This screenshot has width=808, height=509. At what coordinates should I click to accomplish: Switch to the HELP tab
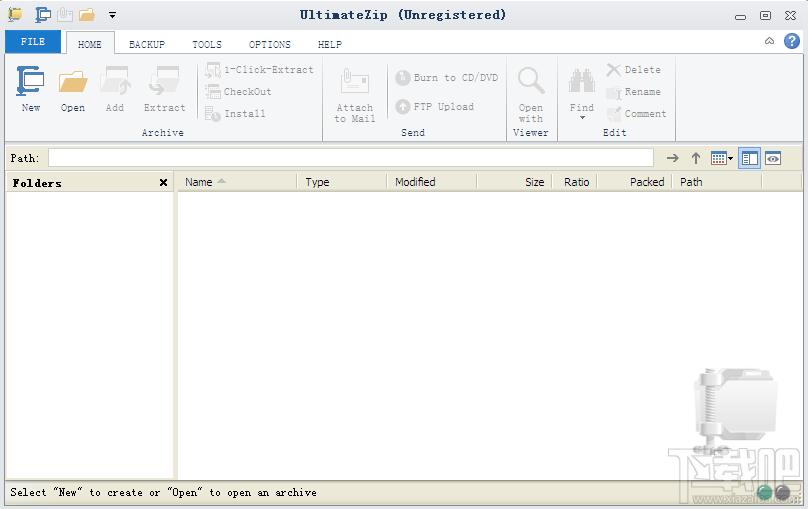pyautogui.click(x=330, y=44)
